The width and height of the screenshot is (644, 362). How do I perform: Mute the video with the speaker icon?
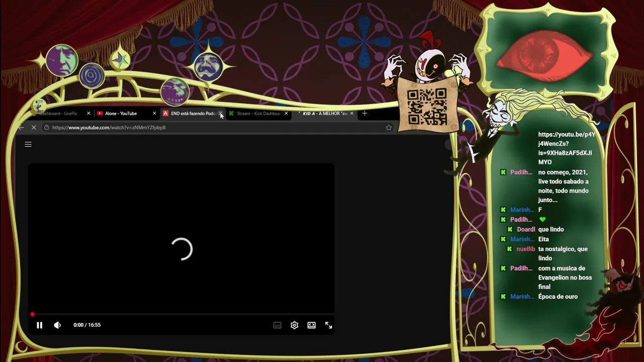pyautogui.click(x=57, y=325)
